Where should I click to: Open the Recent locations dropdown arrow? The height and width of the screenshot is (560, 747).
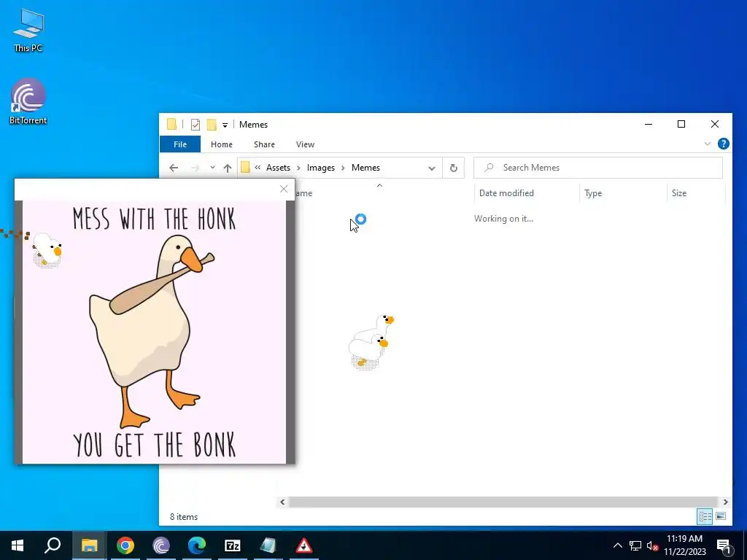coord(212,168)
